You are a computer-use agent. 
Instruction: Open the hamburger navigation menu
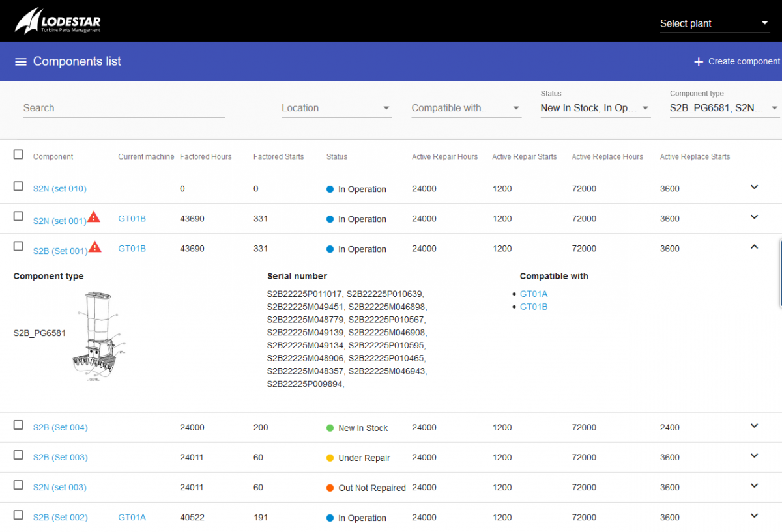21,62
